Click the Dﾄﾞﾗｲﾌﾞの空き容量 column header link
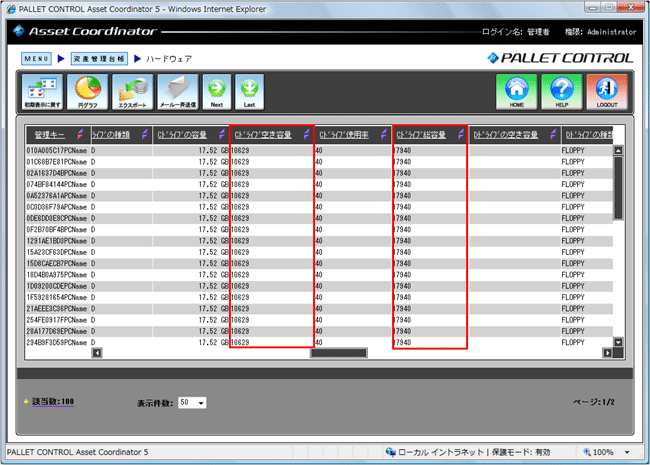This screenshot has width=650, height=465. click(x=506, y=135)
